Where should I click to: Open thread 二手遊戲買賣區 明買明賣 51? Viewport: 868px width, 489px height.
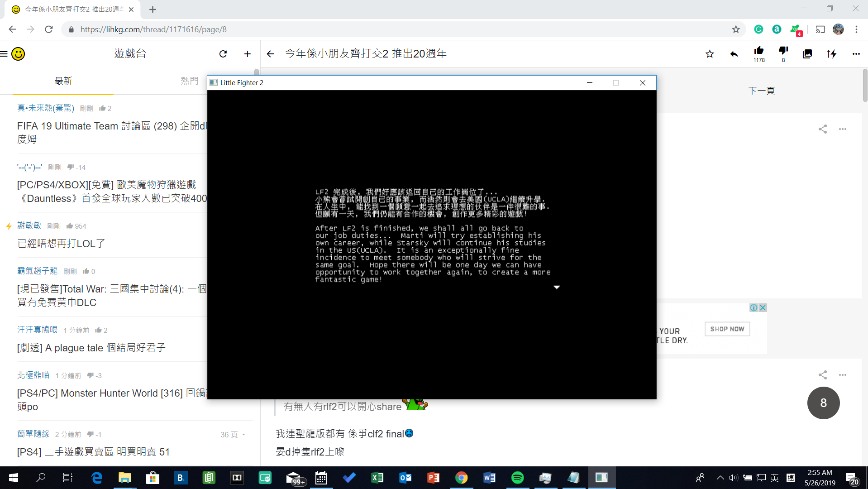coord(93,452)
